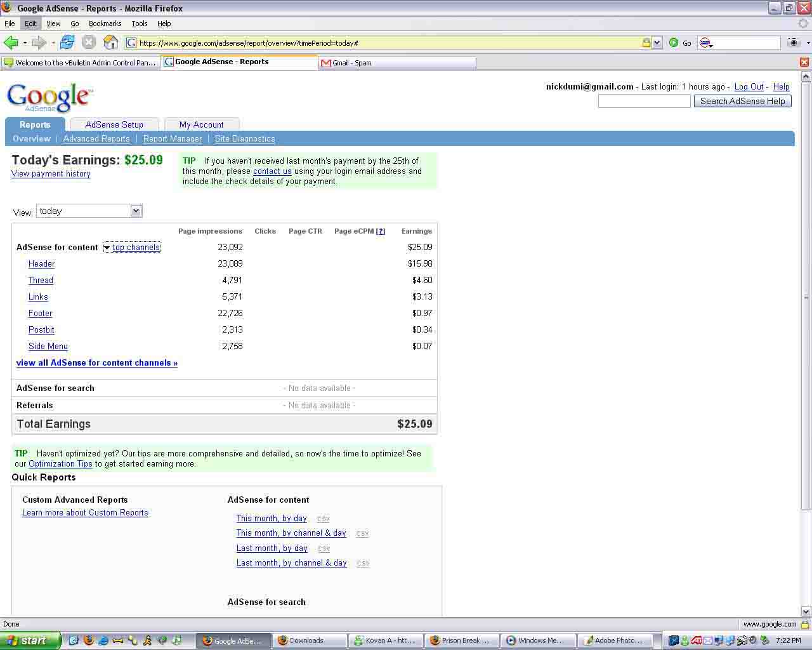Image resolution: width=812 pixels, height=650 pixels.
Task: Click This month, by day report link
Action: (272, 519)
